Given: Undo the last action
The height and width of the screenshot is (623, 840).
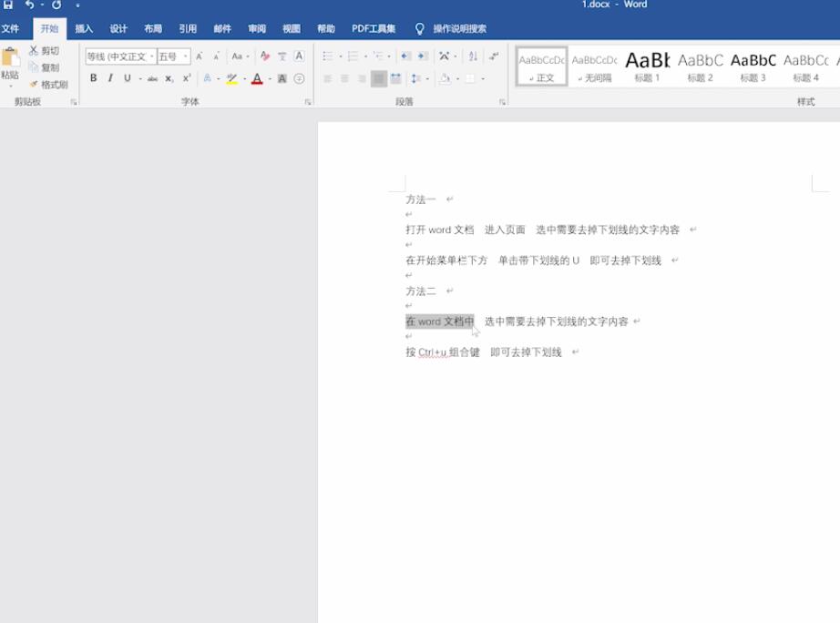Looking at the screenshot, I should coord(29,5).
